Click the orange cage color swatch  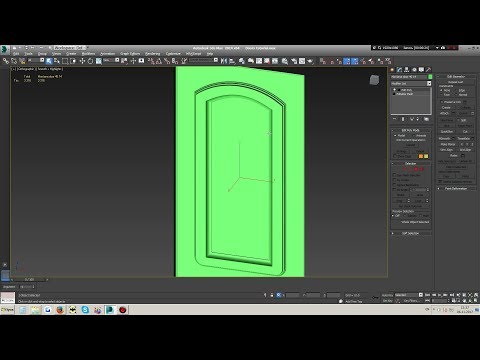click(x=421, y=156)
